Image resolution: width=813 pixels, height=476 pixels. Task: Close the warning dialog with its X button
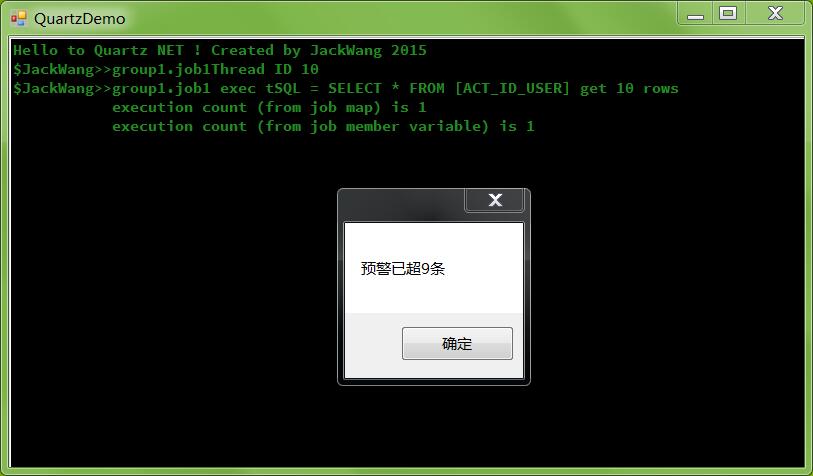coord(495,200)
